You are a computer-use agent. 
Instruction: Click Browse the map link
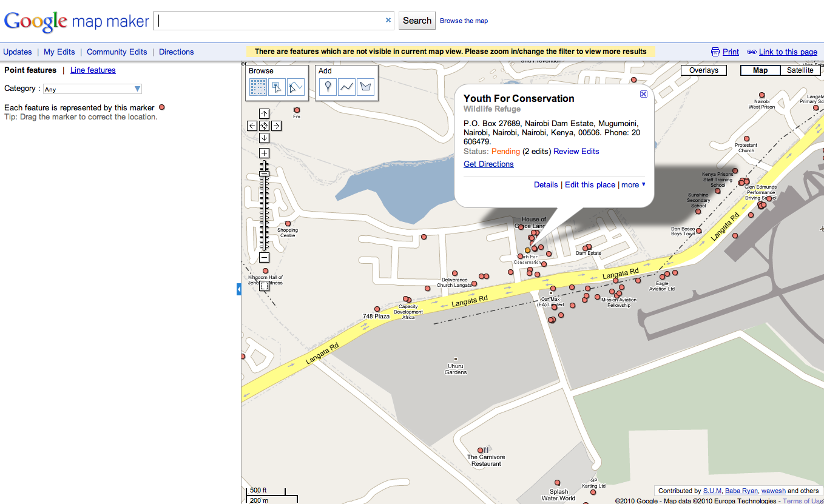pos(464,21)
